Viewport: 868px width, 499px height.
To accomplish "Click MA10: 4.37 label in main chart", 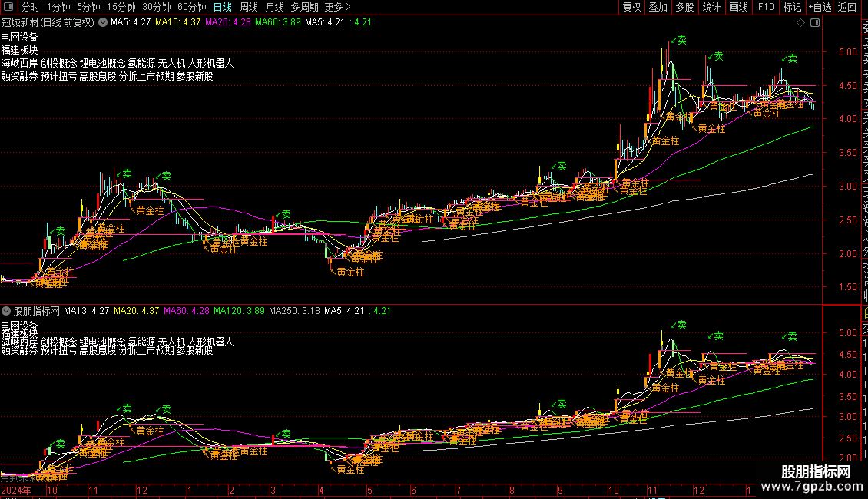I will pos(177,23).
